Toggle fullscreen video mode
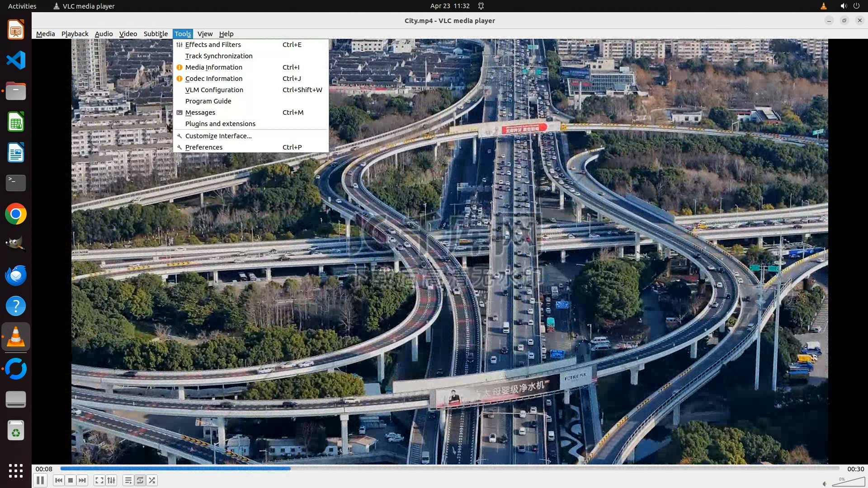This screenshot has width=868, height=488. point(99,480)
